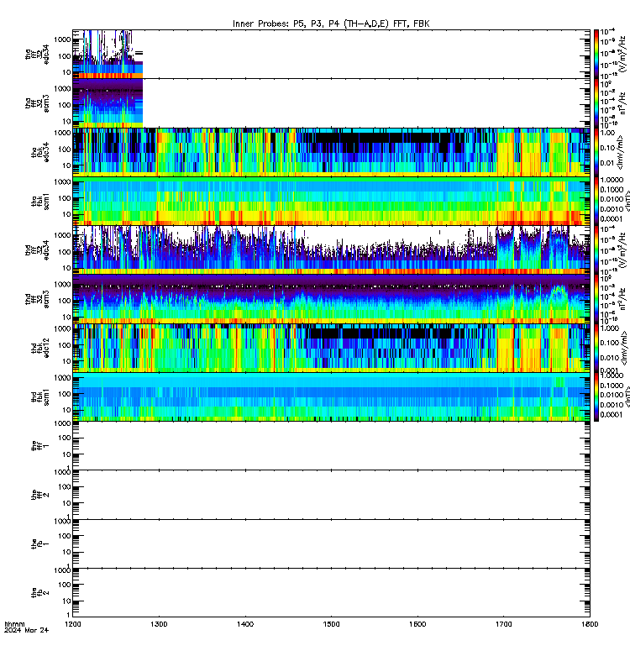Click the color bar for tha fff edc34 panel
The image size is (630, 672).
[x=596, y=54]
